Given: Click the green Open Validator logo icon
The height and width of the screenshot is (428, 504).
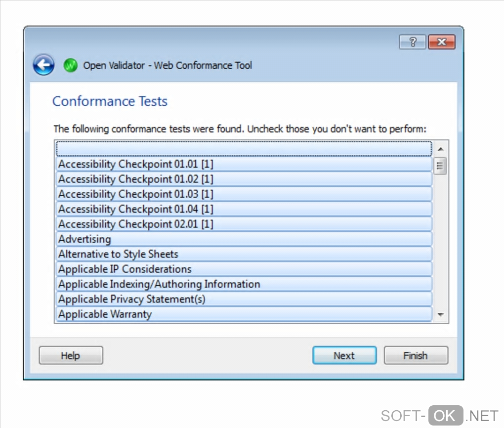Looking at the screenshot, I should [71, 65].
